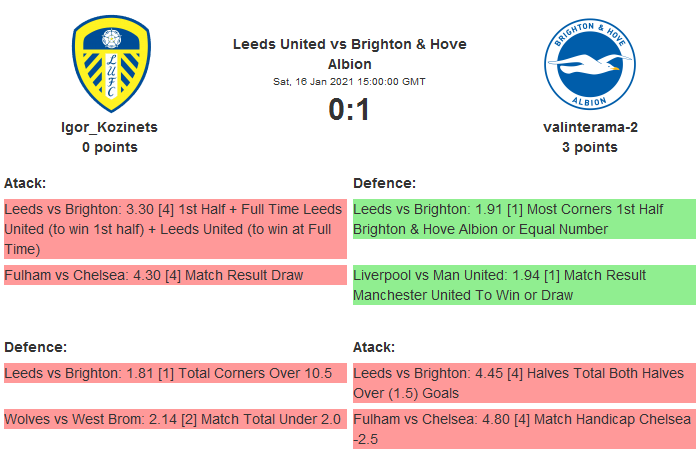Click the Leeds United vs Brighton match title
700x460 pixels.
(x=349, y=54)
